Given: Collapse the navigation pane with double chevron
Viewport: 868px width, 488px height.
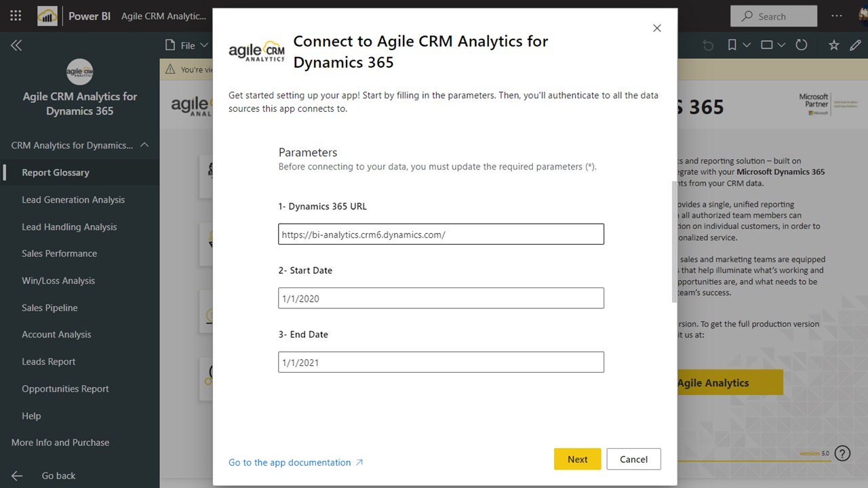Looking at the screenshot, I should point(16,45).
